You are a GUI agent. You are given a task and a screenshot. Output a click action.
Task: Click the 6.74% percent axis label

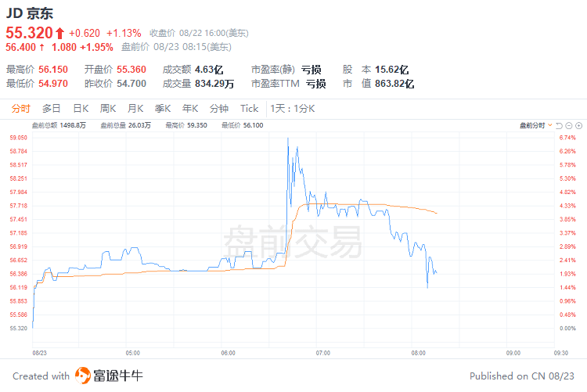[567, 138]
